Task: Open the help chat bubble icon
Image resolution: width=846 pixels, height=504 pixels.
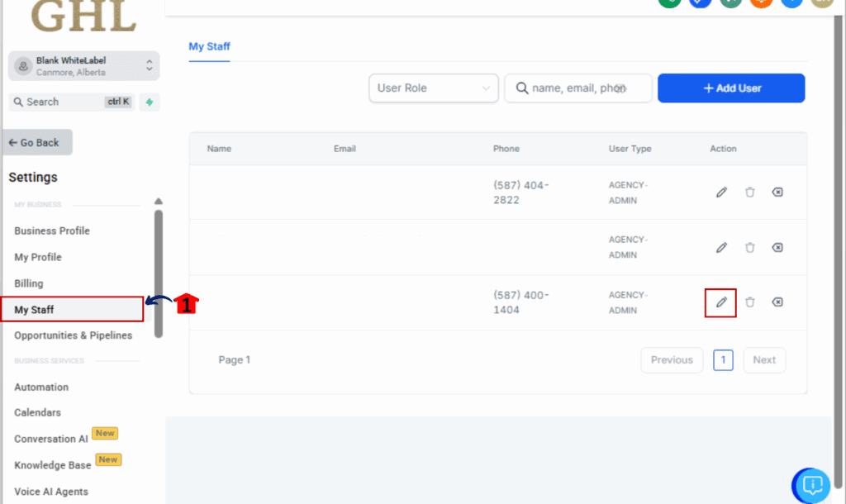Action: coord(812,484)
